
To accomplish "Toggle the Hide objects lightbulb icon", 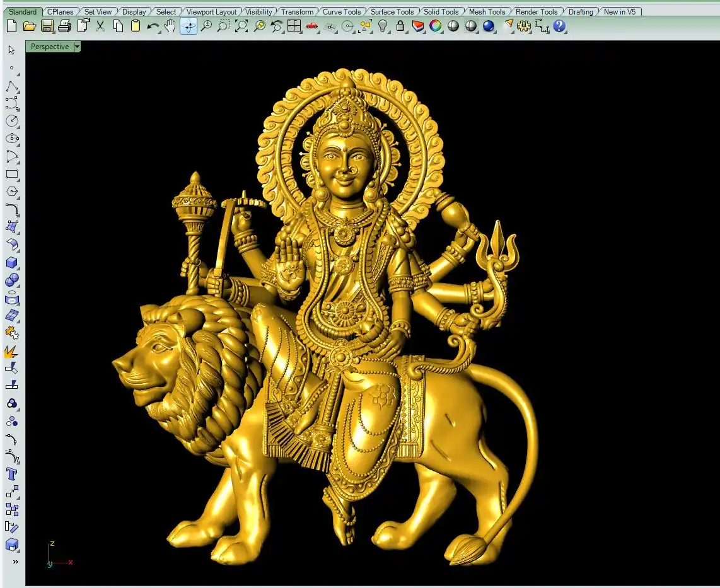I will [383, 26].
